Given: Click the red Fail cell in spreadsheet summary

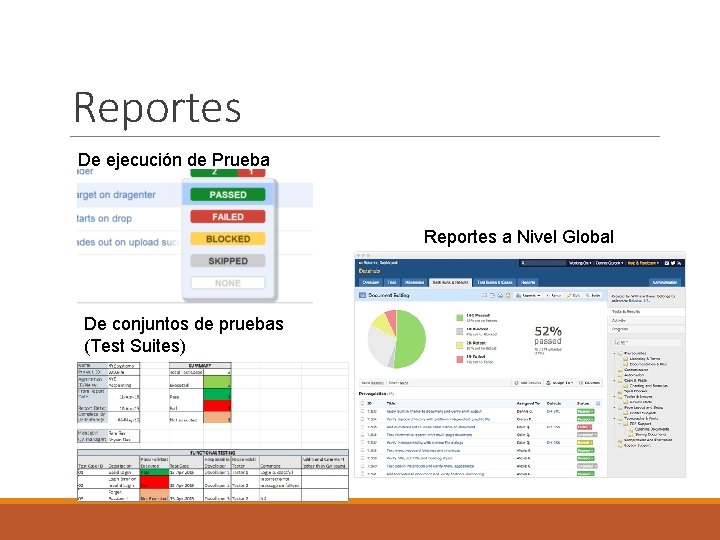Looking at the screenshot, I should pyautogui.click(x=217, y=406).
